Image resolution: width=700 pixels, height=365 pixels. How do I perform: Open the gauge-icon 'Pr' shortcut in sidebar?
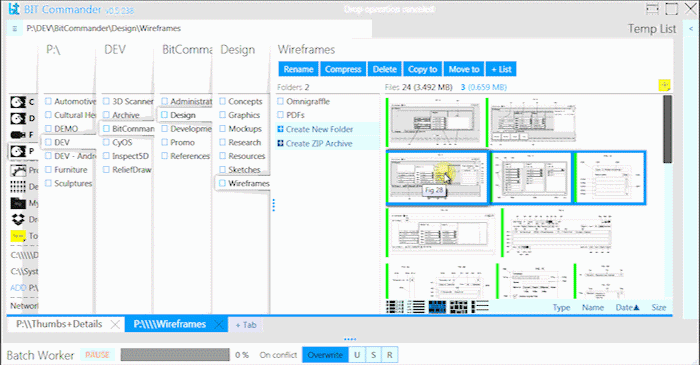tap(18, 170)
